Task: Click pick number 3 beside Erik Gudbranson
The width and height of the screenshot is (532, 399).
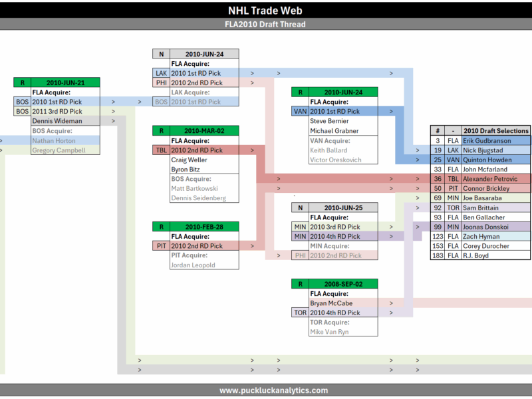Action: pyautogui.click(x=438, y=140)
